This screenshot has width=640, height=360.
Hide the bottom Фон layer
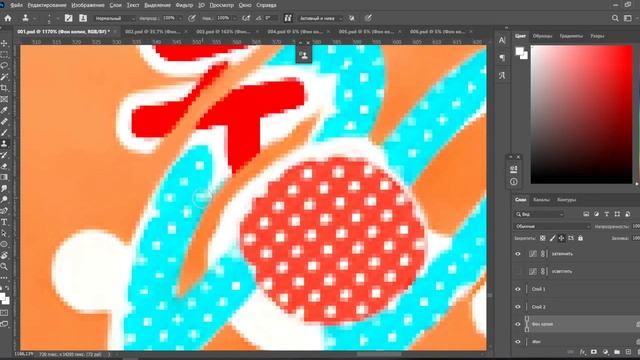518,342
